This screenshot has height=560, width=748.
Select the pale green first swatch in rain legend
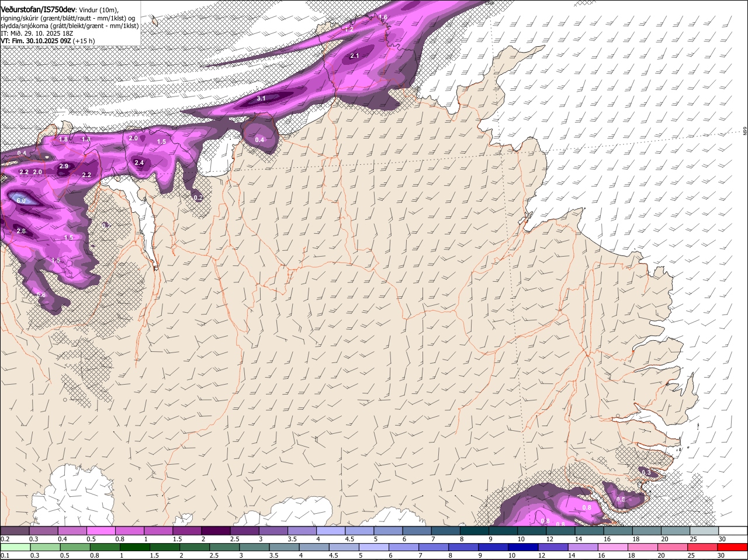(x=15, y=547)
